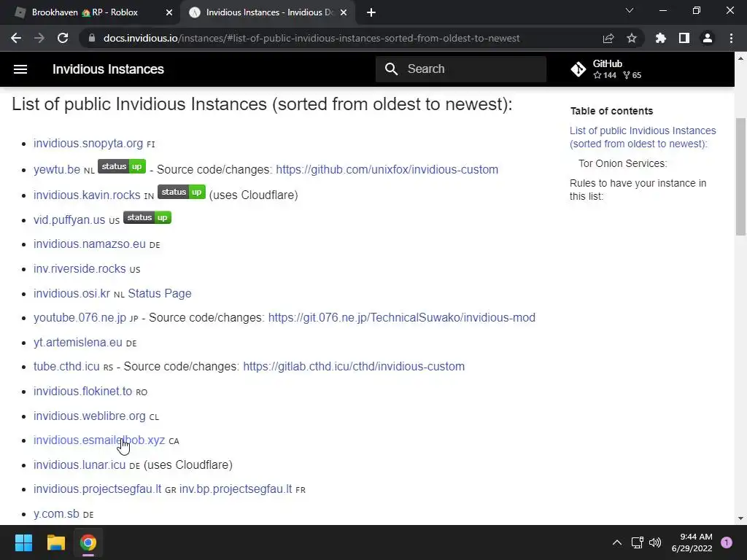This screenshot has height=560, width=747.
Task: Open invidious.weblibre.org instance
Action: [90, 416]
